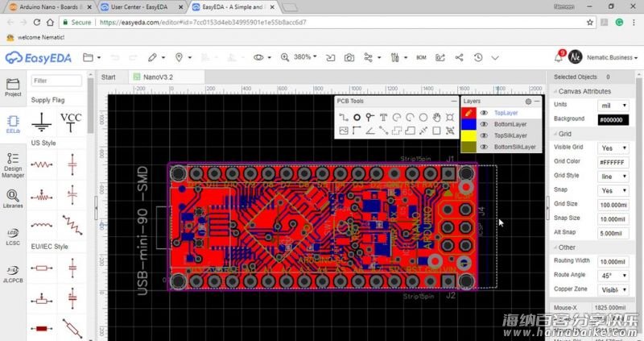Screen dimensions: 644x341
Task: Select the Canvas Origin tool
Action: click(x=357, y=131)
